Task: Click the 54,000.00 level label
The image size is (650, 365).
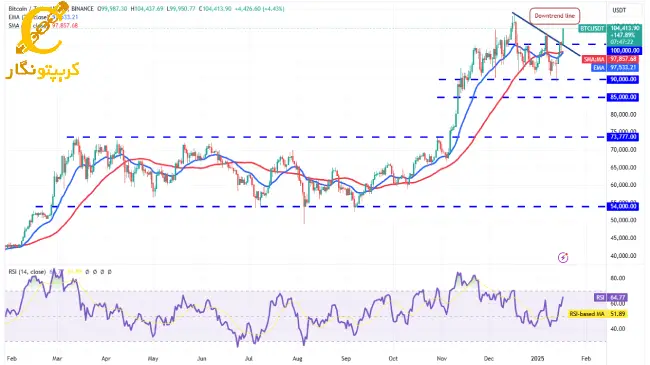Action: pyautogui.click(x=623, y=206)
